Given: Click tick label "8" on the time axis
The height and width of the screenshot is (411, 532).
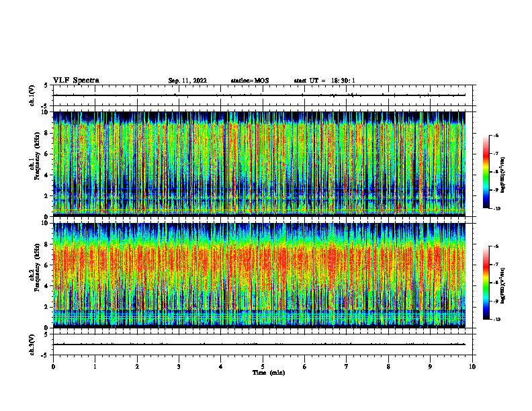Looking at the screenshot, I should pos(388,367).
